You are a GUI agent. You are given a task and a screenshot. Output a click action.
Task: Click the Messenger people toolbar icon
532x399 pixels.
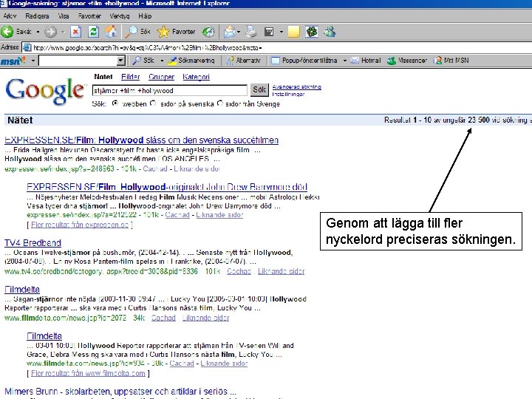[330, 32]
